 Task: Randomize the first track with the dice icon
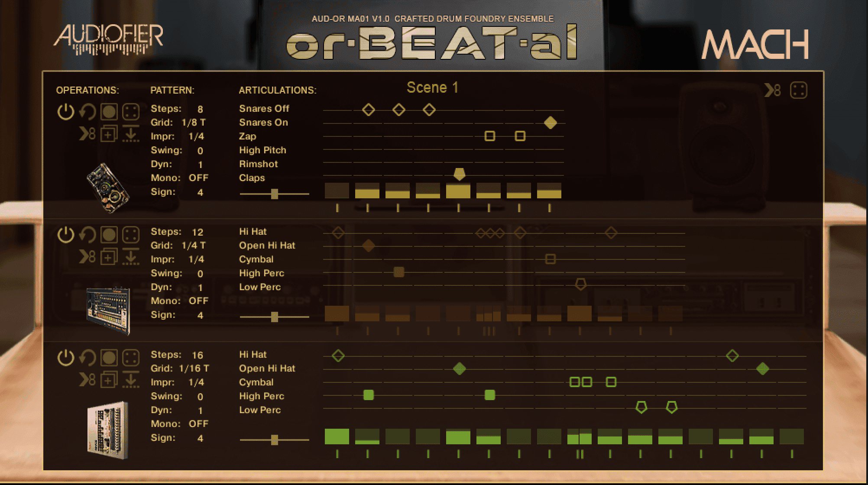click(x=131, y=112)
